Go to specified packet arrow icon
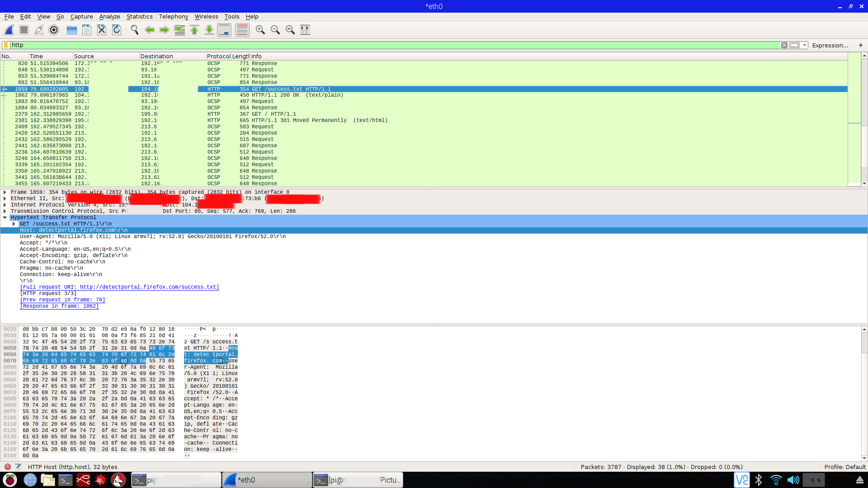 [x=179, y=30]
